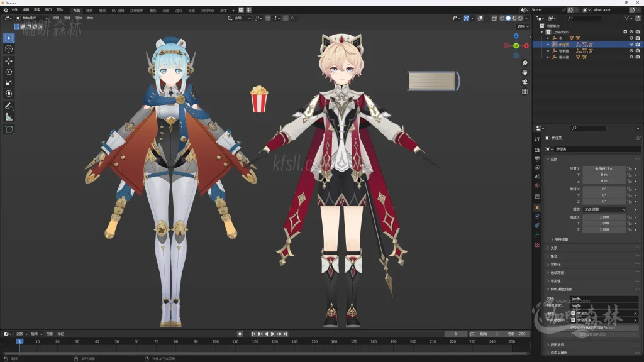Select the Measure ruler tool

[9, 117]
